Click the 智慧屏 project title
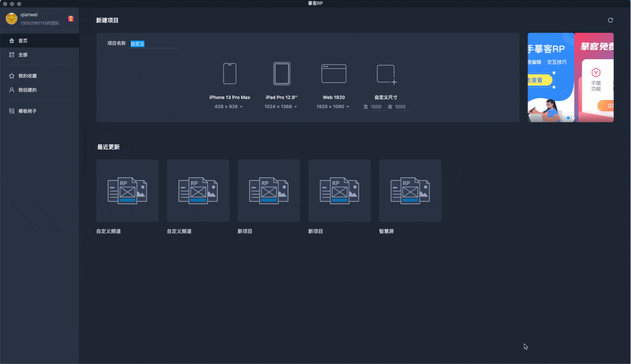Image resolution: width=631 pixels, height=364 pixels. click(x=386, y=231)
